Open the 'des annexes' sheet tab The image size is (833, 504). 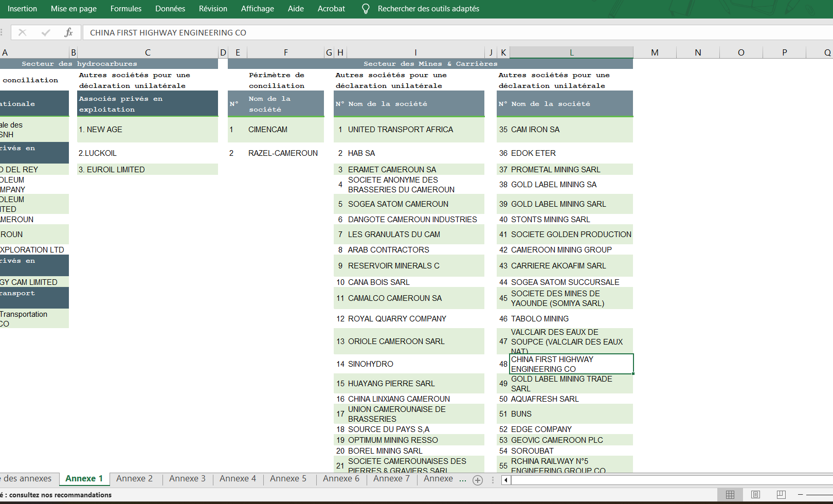coord(28,479)
